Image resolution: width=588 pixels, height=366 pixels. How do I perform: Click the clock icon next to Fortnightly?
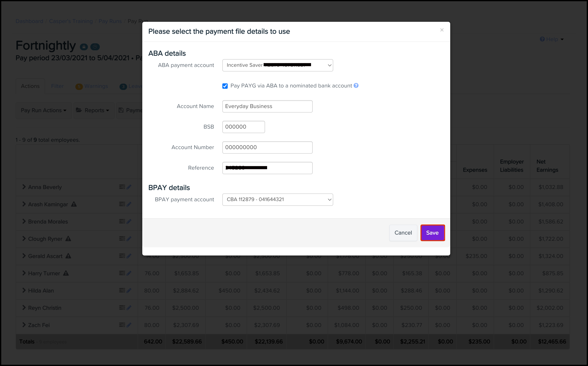(95, 47)
